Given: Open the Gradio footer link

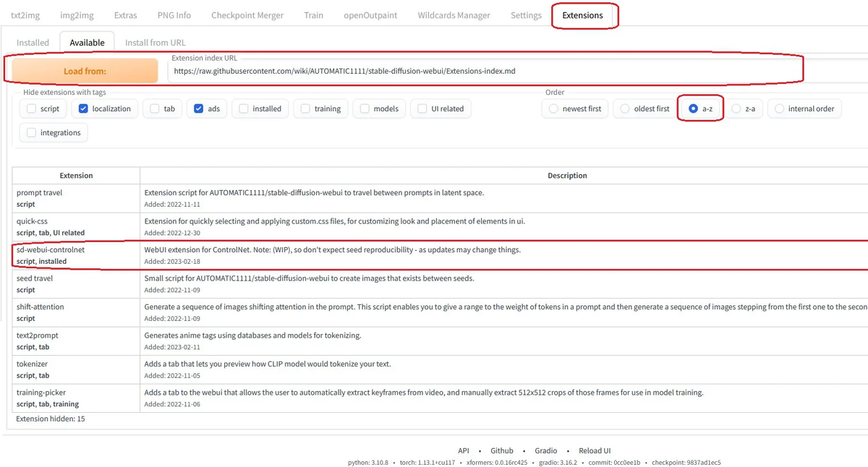Looking at the screenshot, I should (x=546, y=450).
